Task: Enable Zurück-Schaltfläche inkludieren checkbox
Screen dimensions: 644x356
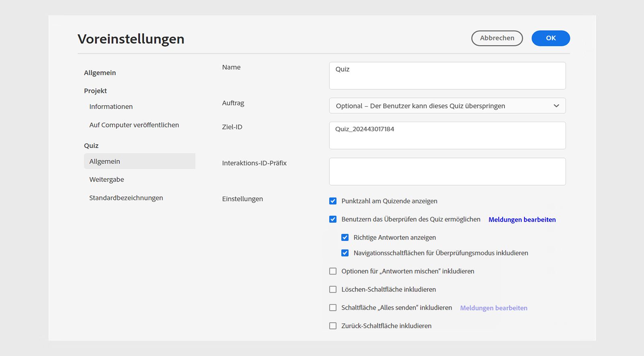Action: [333, 326]
